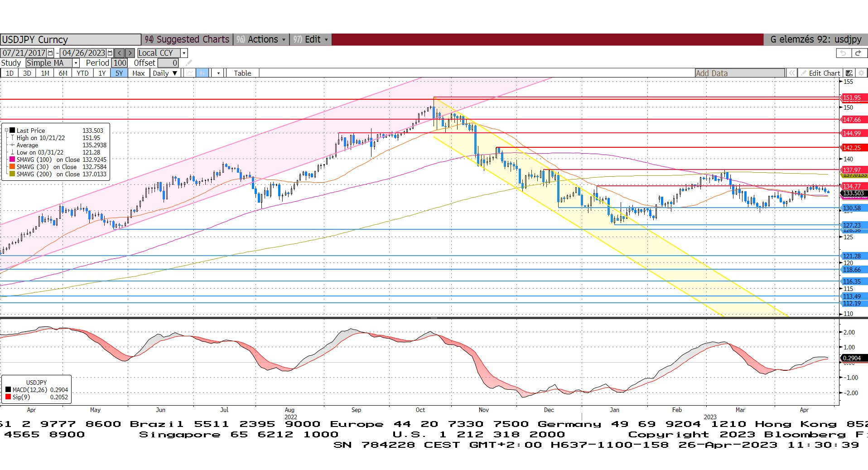
Task: Click the Sig(9) red legend swatch
Action: [x=8, y=397]
